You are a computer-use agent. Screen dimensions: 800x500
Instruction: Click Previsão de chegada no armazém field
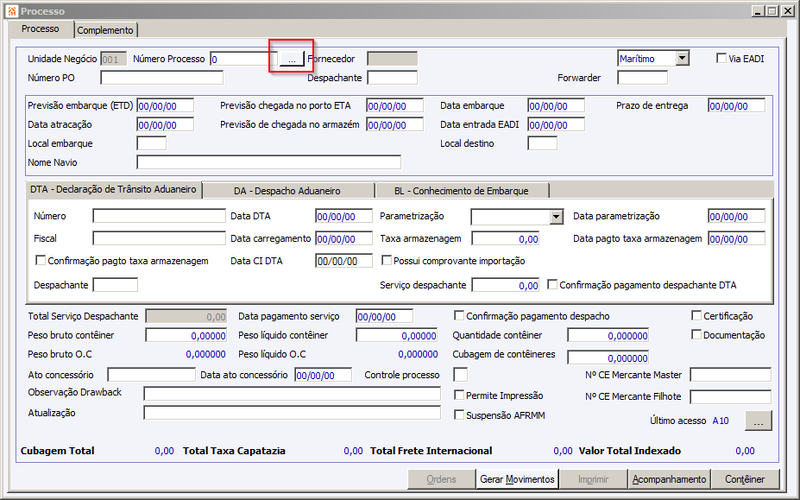coord(395,125)
